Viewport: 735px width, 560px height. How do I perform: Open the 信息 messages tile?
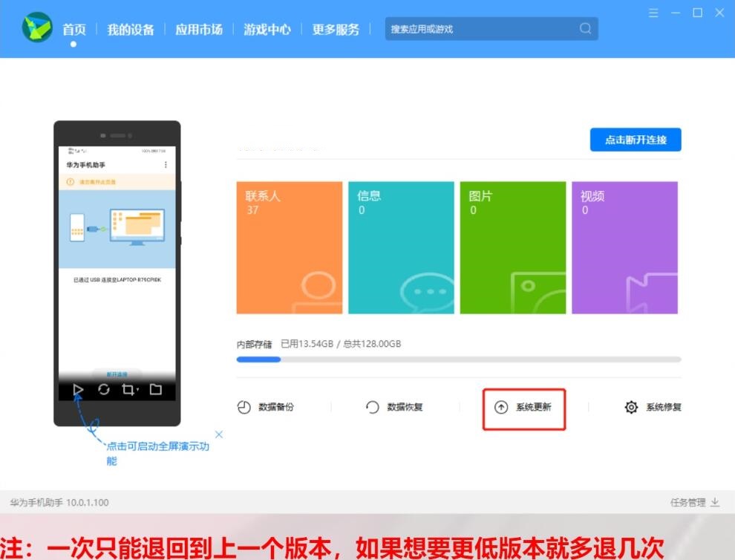[x=401, y=247]
